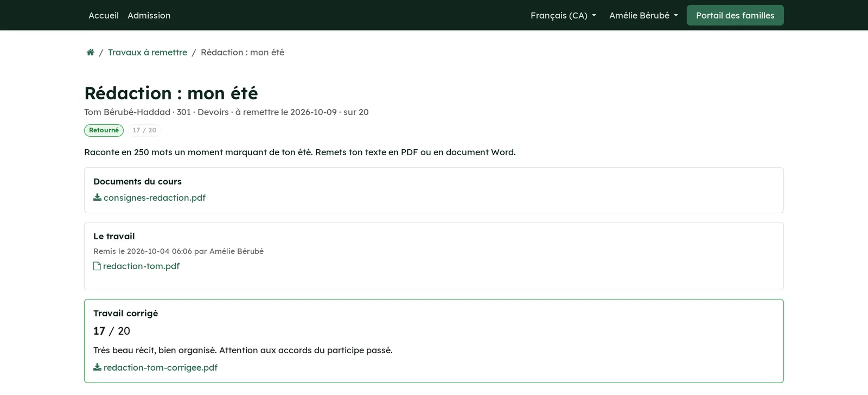Viewport: 868px width, 395px height.
Task: Click the Retourné status badge
Action: click(x=104, y=130)
